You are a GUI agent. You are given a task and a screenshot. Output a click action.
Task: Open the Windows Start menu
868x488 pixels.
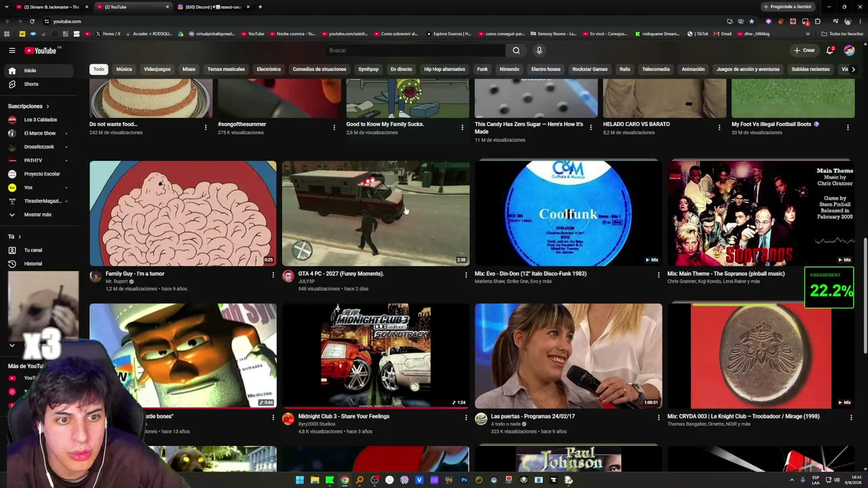[300, 480]
